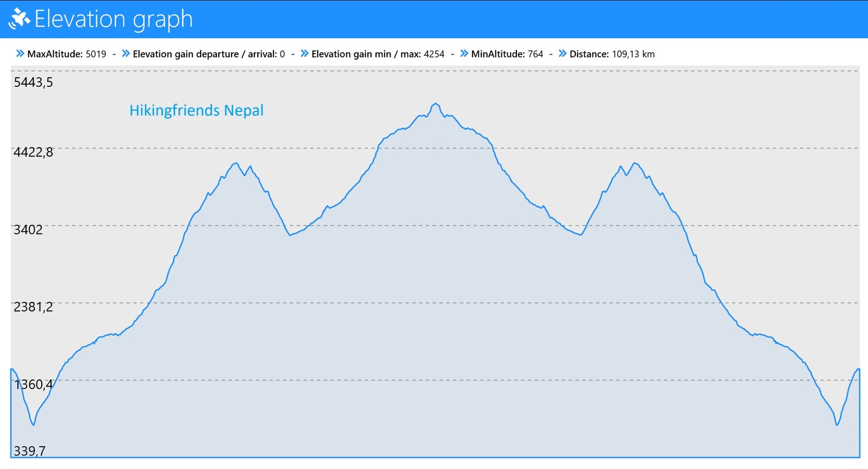868x469 pixels.
Task: Click the chevron icon before Distance
Action: coord(563,53)
